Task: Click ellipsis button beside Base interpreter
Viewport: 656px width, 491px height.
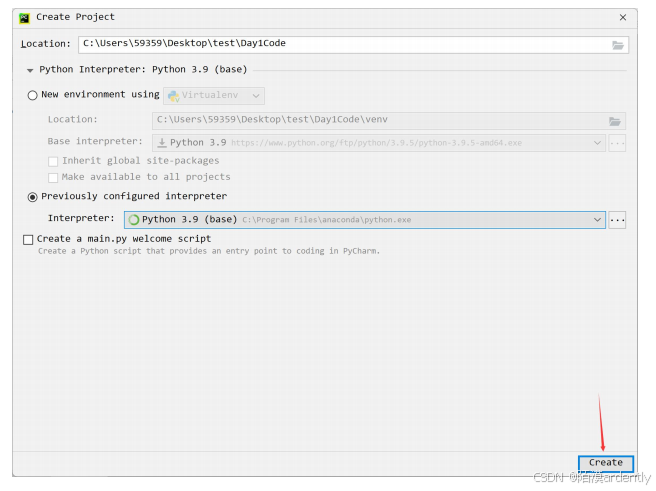Action: click(x=617, y=143)
